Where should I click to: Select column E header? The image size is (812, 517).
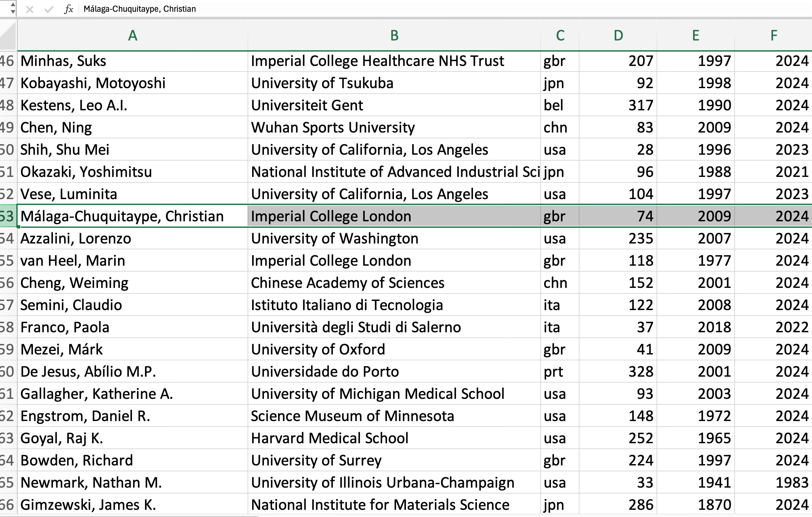click(x=695, y=36)
